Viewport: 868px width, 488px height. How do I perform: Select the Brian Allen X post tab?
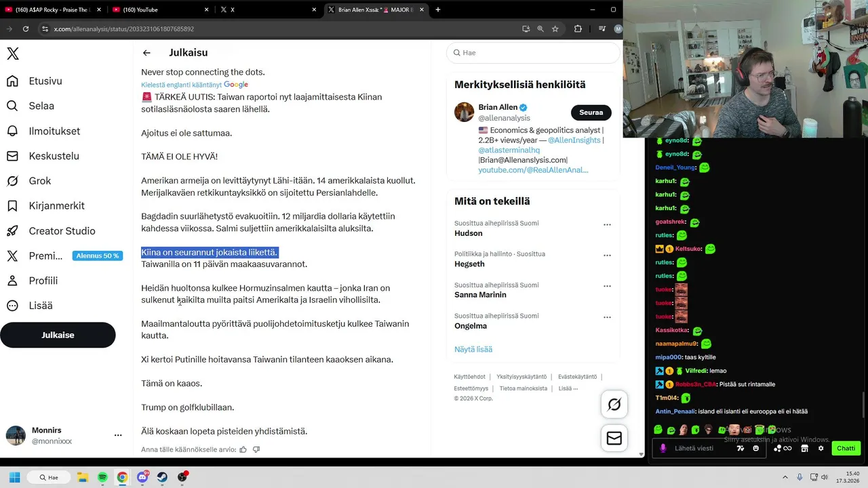click(376, 9)
